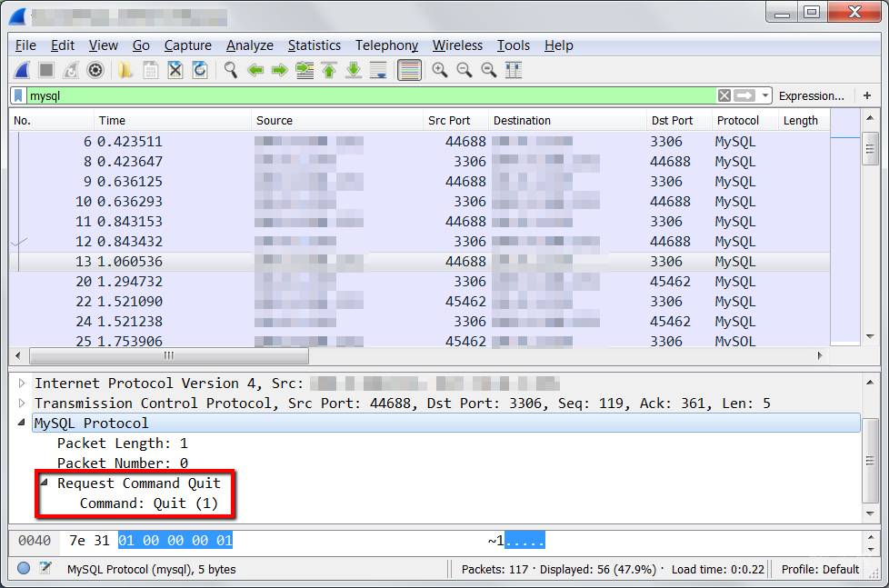Sort by Protocol column header

[x=744, y=120]
